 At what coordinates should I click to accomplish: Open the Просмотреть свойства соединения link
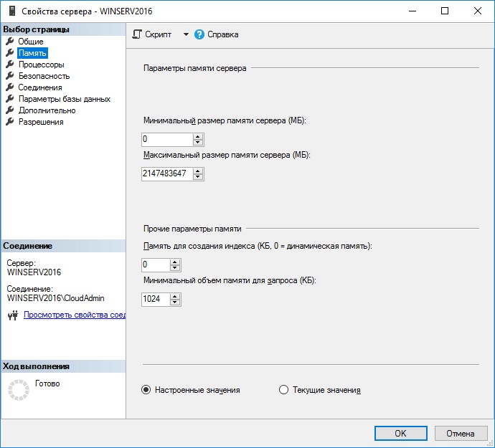pos(75,315)
